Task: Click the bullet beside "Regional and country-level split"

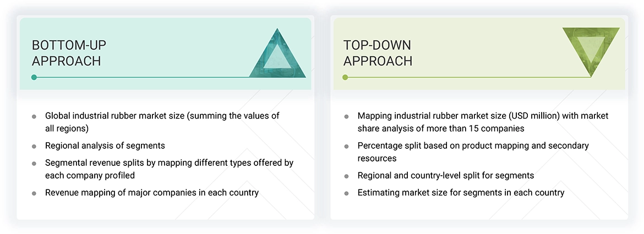Action: [346, 177]
